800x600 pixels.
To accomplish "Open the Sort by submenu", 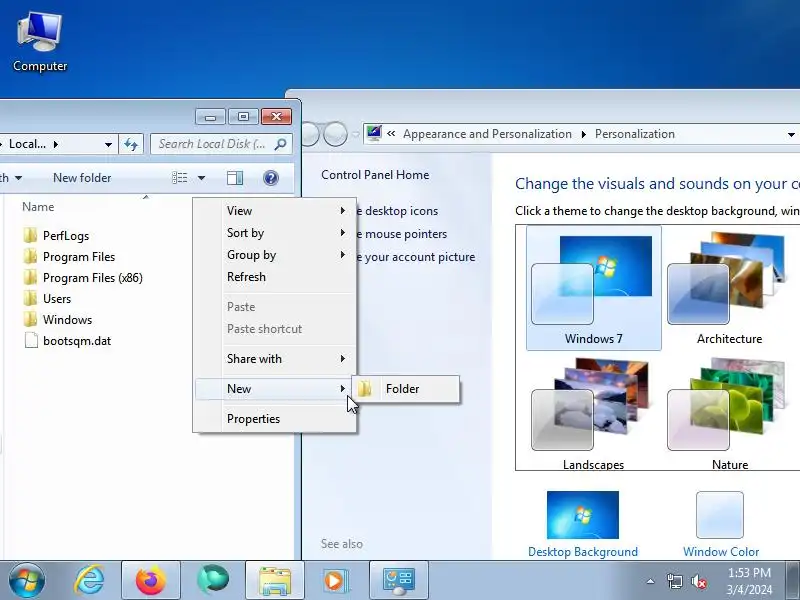I will pyautogui.click(x=274, y=233).
